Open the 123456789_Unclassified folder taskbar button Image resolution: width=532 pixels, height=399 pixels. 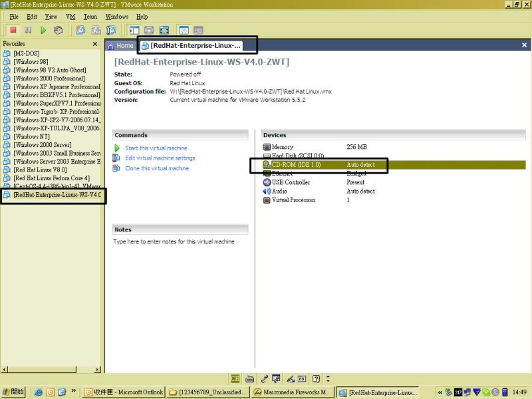[x=208, y=392]
